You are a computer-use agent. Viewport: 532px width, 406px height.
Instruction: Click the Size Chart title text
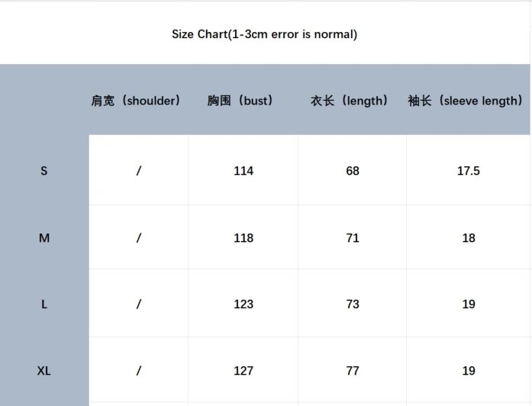tap(264, 34)
